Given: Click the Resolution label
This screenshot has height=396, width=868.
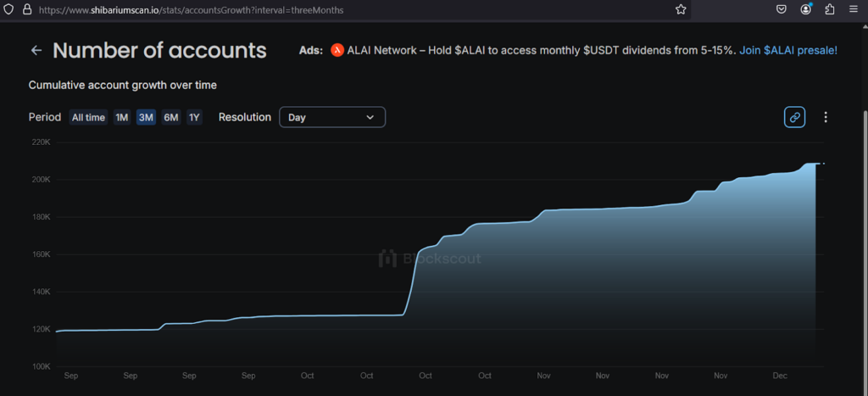Looking at the screenshot, I should (245, 117).
